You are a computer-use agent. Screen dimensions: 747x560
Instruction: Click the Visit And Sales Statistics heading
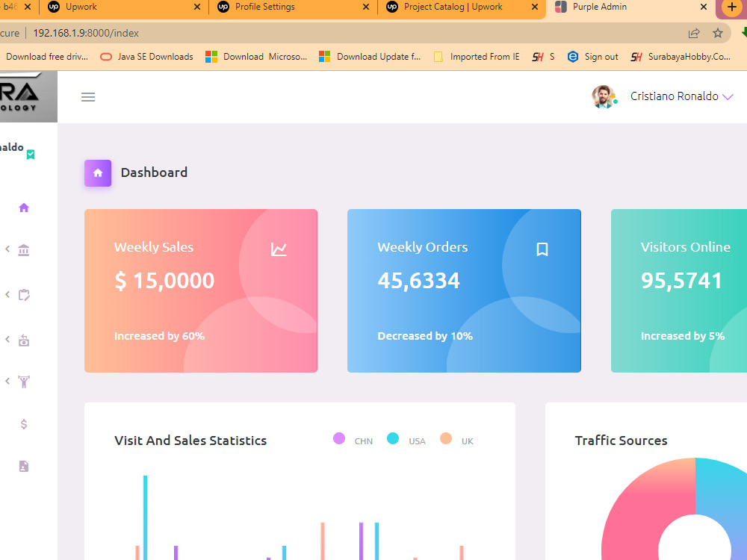[x=190, y=441]
